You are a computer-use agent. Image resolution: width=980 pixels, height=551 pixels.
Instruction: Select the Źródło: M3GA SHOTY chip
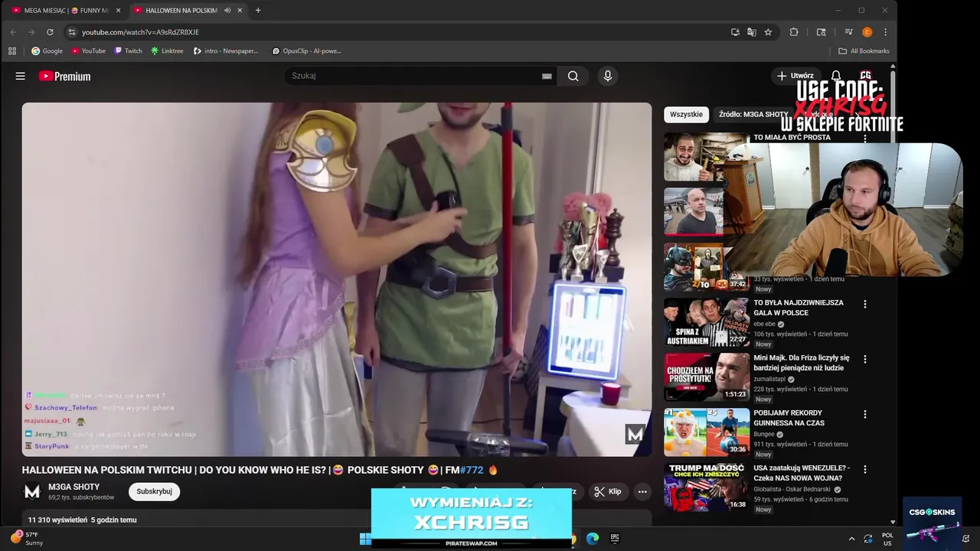click(753, 114)
